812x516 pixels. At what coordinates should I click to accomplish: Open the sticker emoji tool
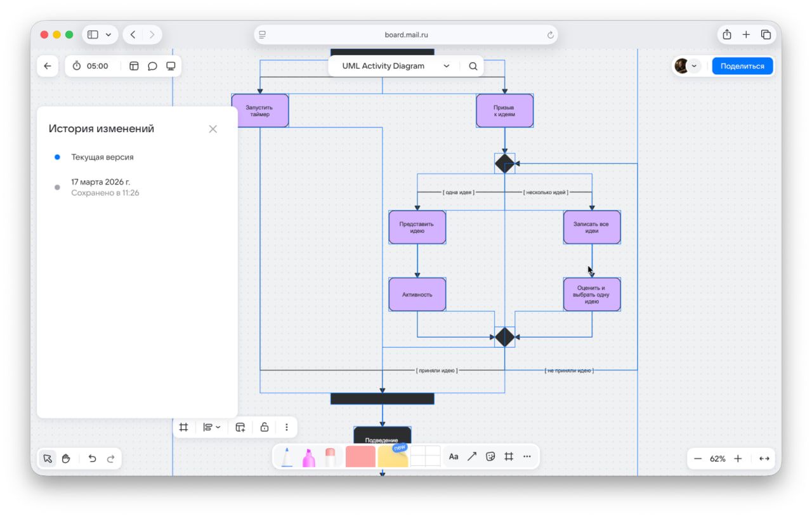pos(490,456)
